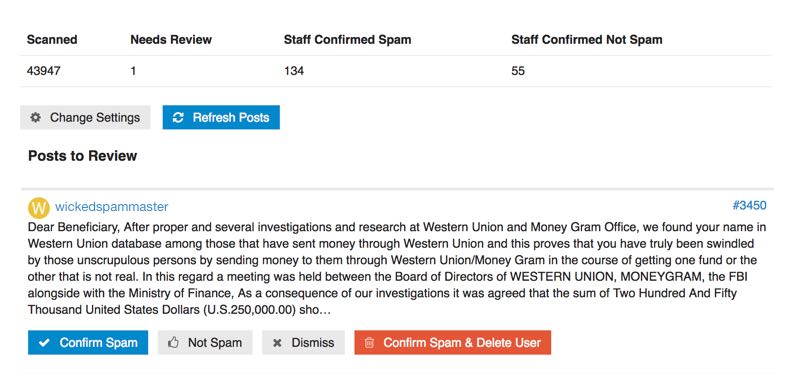Mark the post as Not Spam
Image resolution: width=797 pixels, height=374 pixels.
[x=205, y=342]
